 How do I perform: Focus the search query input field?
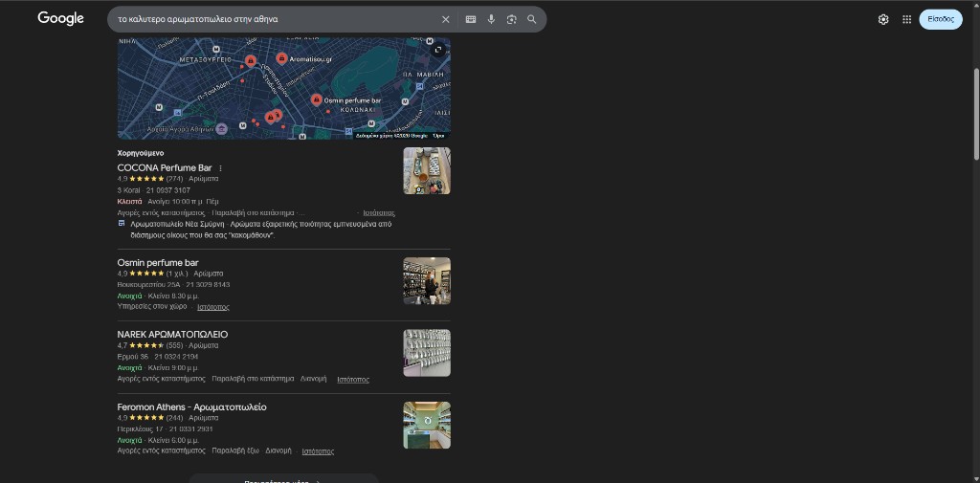click(275, 19)
